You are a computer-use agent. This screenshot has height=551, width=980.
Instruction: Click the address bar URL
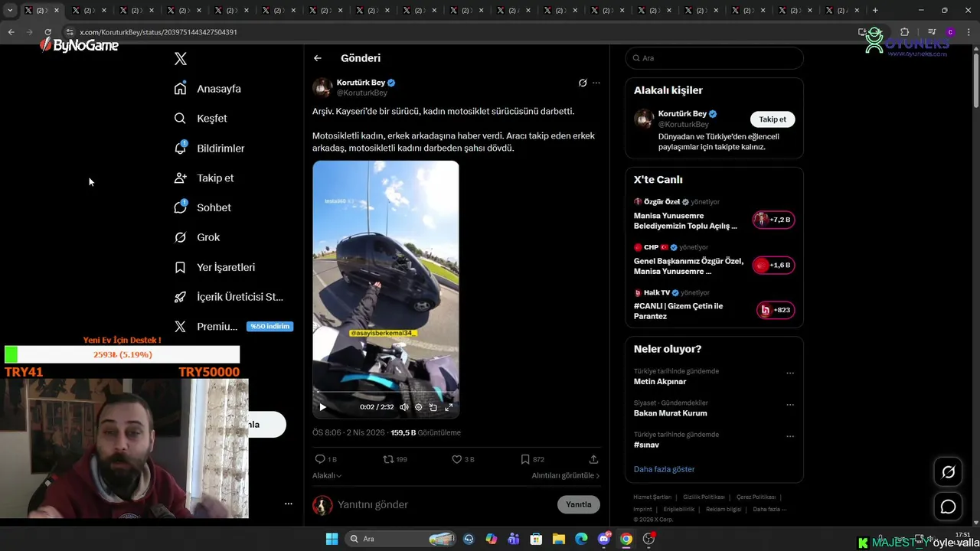158,32
